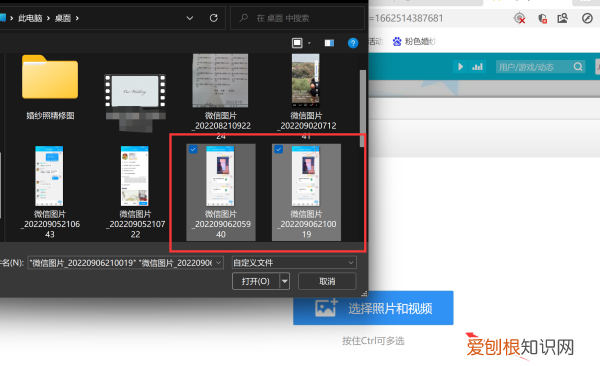Viewport: 600px width, 366px height.
Task: Click the 微信图片_20220906205940 file name label
Action: pyautogui.click(x=221, y=224)
